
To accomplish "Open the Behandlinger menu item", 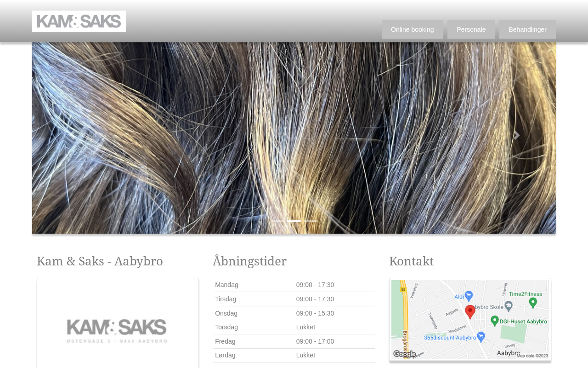I will pyautogui.click(x=527, y=29).
